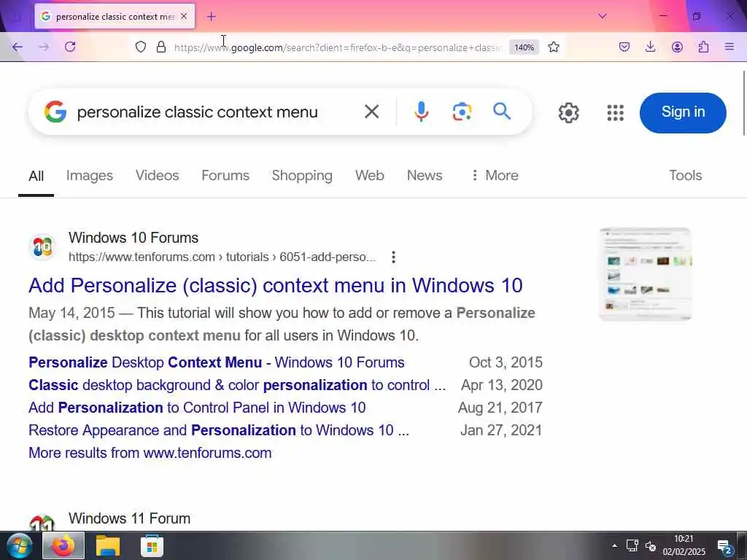Screen dimensions: 747x560
Task: Click the Windows 10 Forums favicon
Action: (x=42, y=247)
